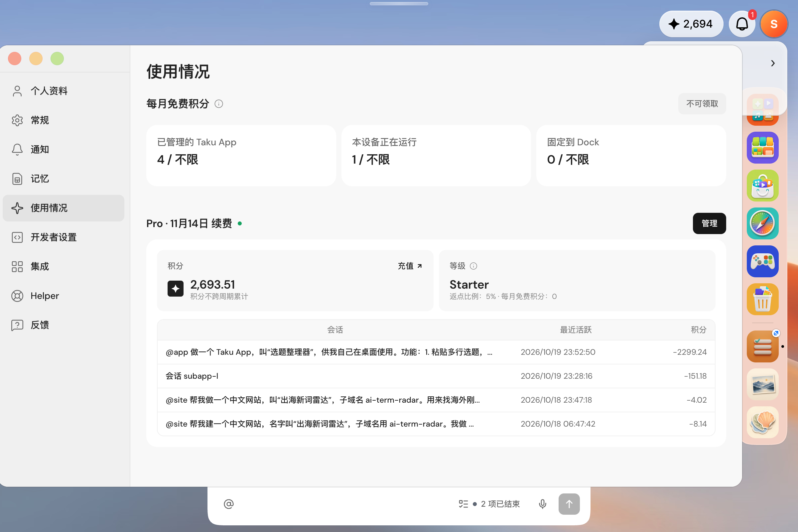Viewport: 798px width, 532px height.
Task: Click the 本设备正在运行 card
Action: [436, 155]
